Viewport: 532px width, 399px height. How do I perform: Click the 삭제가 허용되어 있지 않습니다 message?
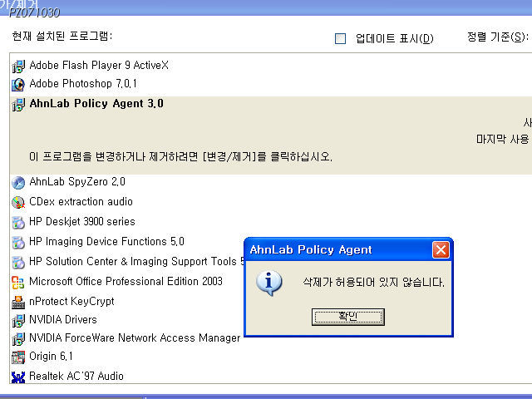[373, 282]
